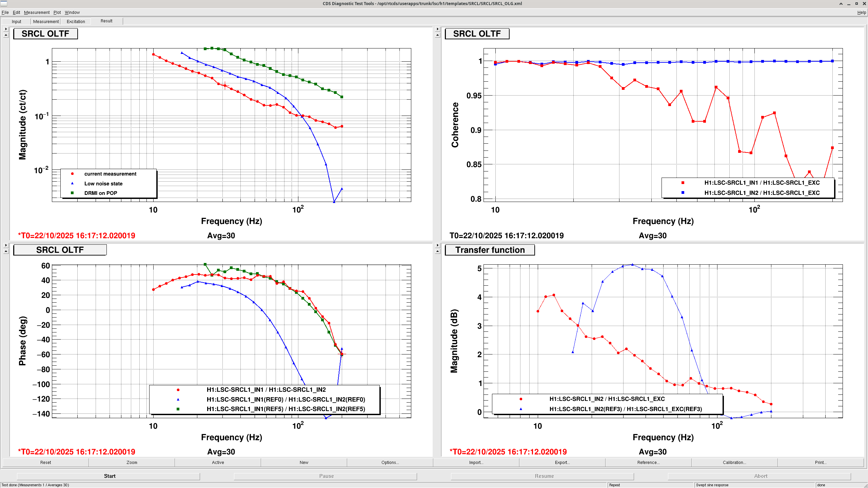868x488 pixels.
Task: Click up-arrow icon of top-left magnitude plot
Action: (x=6, y=35)
